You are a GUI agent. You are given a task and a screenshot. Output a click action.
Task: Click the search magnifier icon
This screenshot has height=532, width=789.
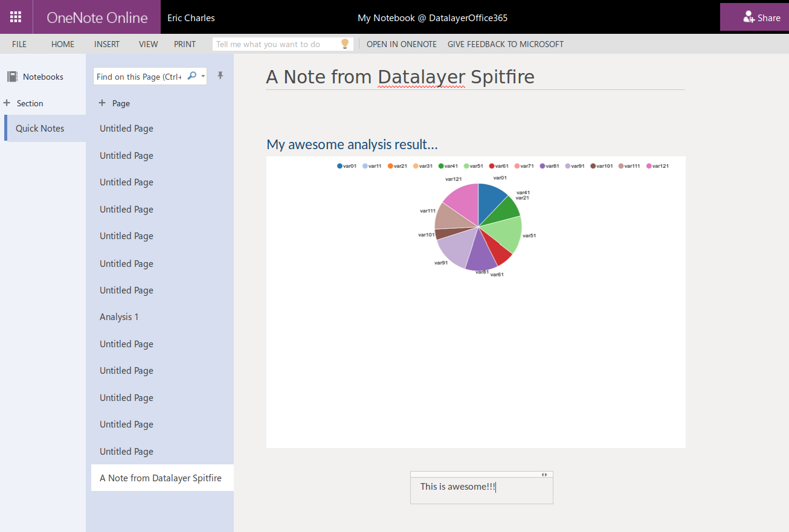(x=192, y=76)
